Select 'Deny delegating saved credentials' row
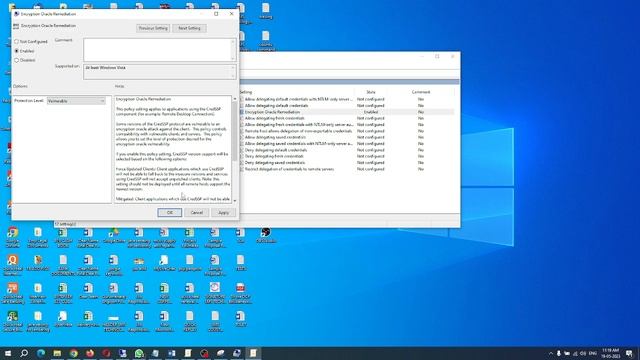Image resolution: width=640 pixels, height=360 pixels. pos(275,163)
